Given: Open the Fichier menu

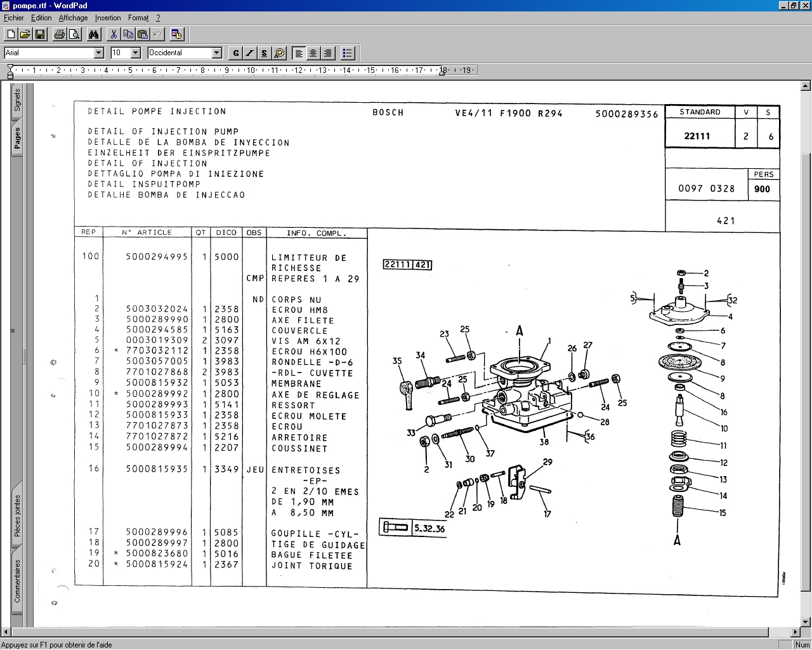Looking at the screenshot, I should tap(13, 18).
